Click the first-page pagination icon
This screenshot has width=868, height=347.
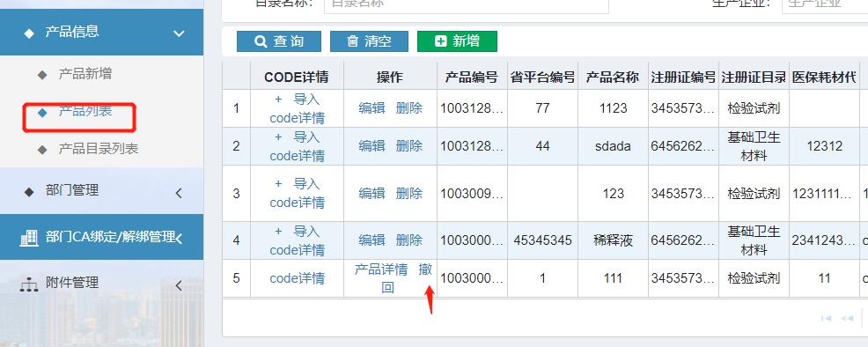826,318
